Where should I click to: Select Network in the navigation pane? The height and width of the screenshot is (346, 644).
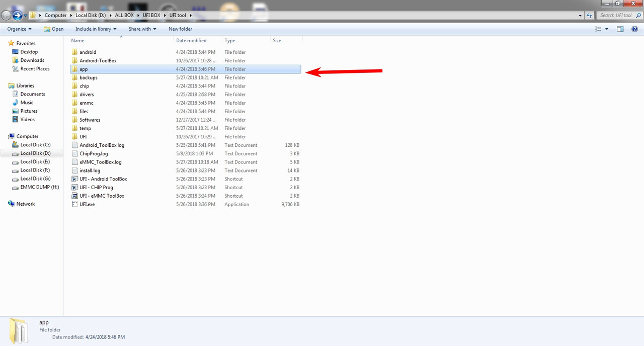tap(25, 204)
